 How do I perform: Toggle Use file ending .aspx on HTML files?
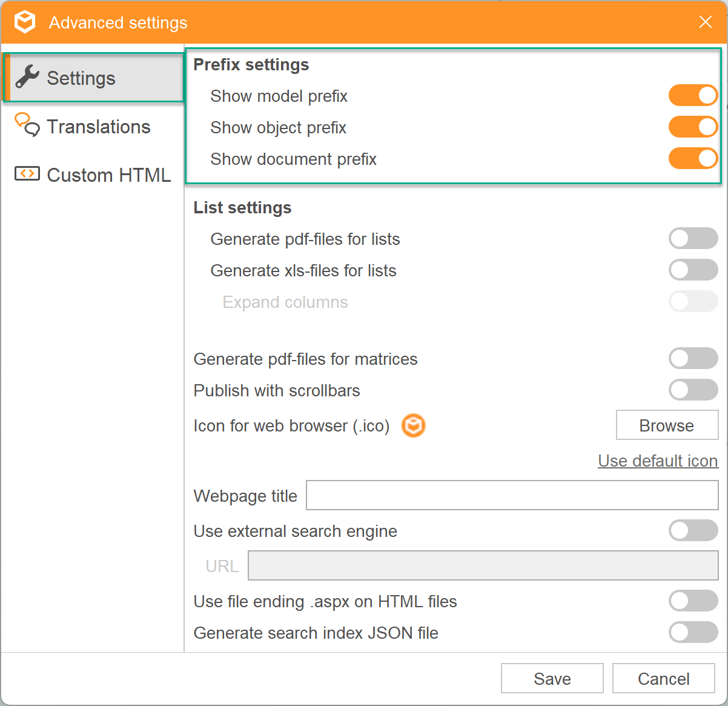[693, 601]
